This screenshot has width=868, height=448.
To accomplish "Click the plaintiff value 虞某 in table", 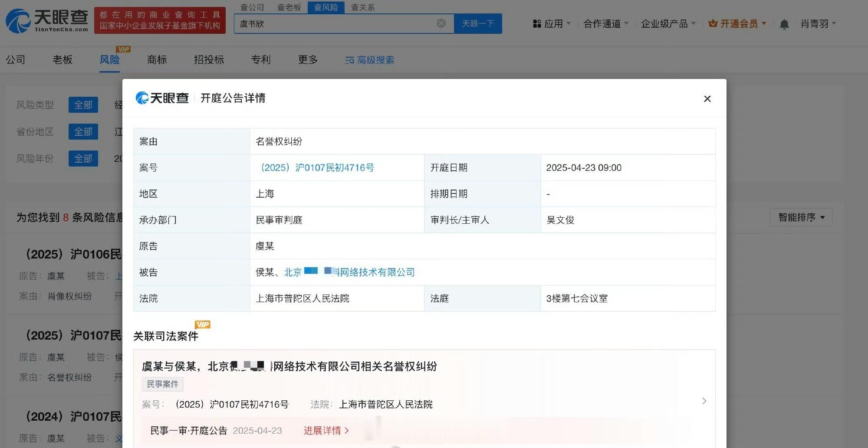I will click(265, 246).
